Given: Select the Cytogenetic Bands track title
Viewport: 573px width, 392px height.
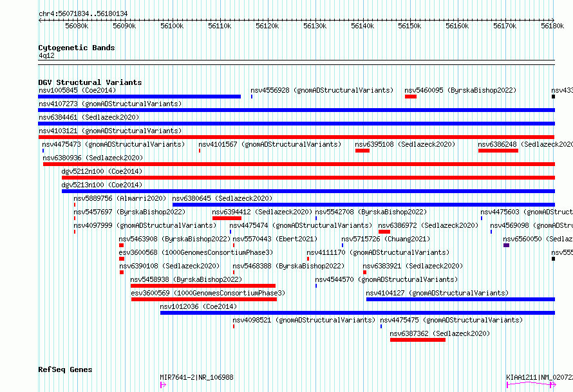Looking at the screenshot, I should [x=77, y=48].
